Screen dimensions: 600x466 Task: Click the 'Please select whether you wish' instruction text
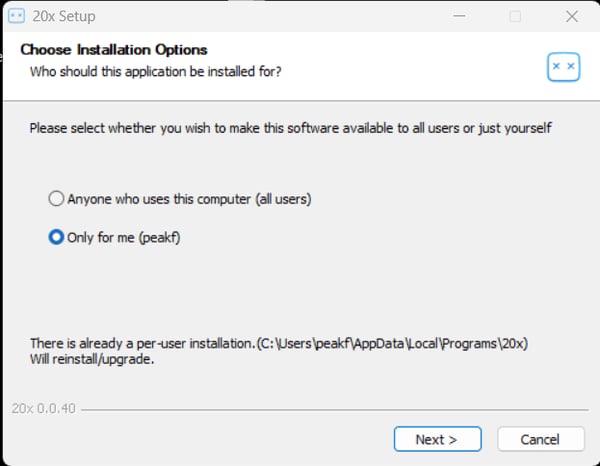tap(290, 128)
